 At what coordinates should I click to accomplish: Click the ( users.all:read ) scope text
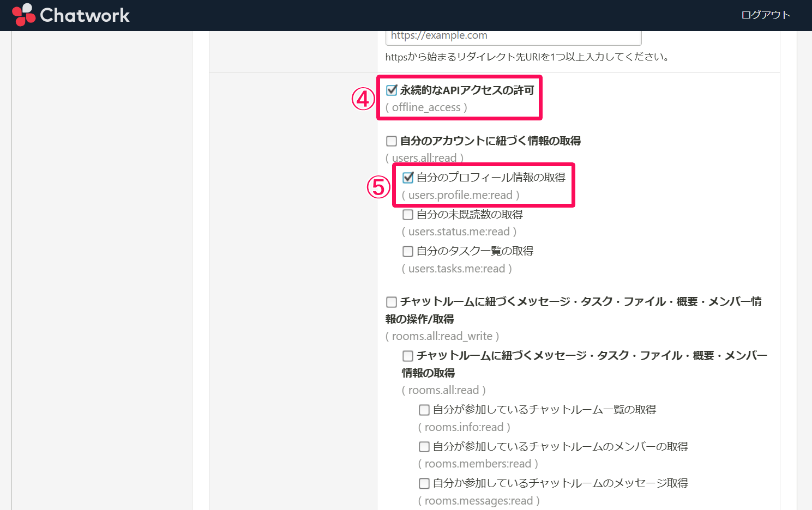tap(425, 158)
